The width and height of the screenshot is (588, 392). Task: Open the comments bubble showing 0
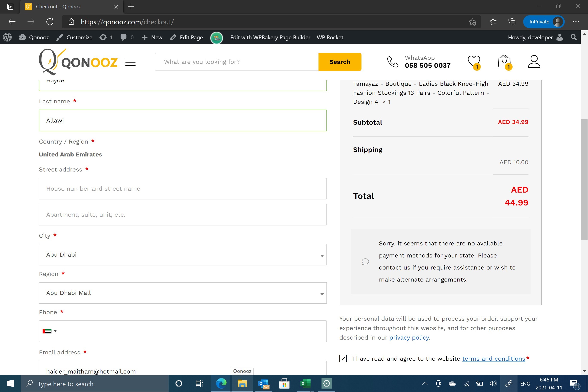[x=127, y=37]
